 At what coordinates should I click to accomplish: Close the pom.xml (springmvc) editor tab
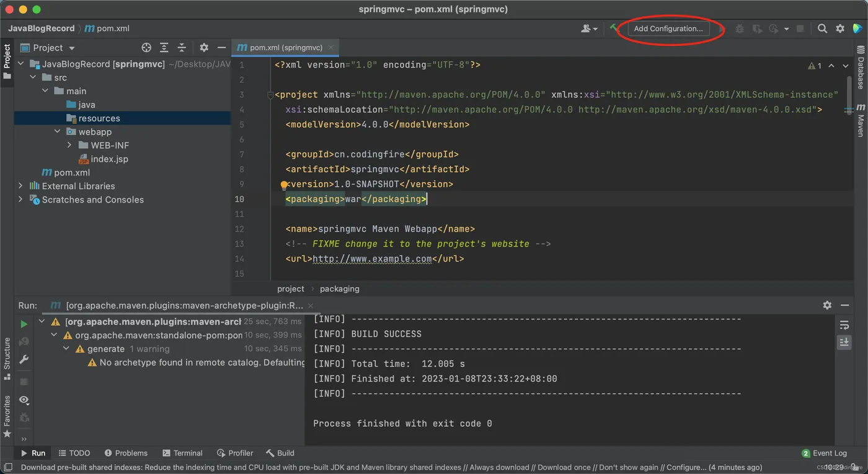pos(331,47)
